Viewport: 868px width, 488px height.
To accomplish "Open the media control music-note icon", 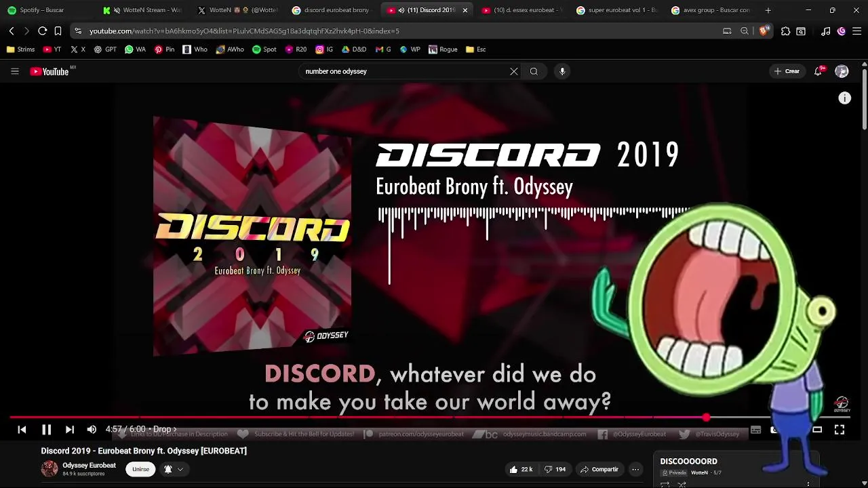I will (825, 30).
